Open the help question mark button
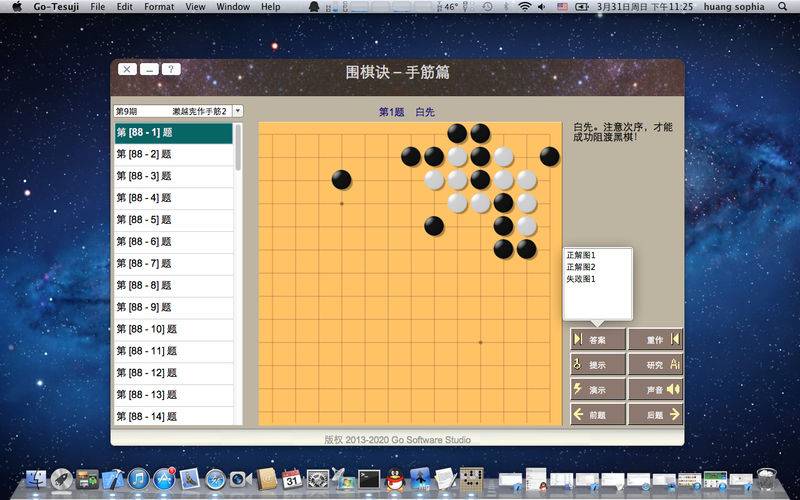800x500 pixels. click(x=171, y=69)
